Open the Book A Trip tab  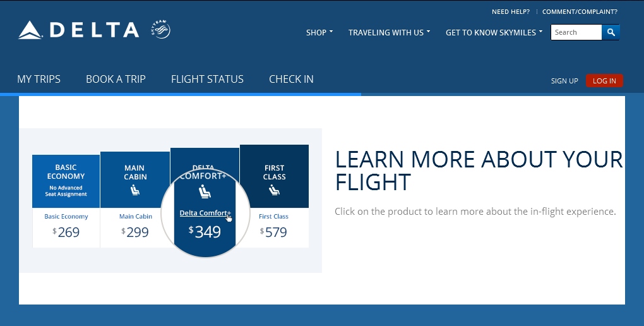[116, 79]
